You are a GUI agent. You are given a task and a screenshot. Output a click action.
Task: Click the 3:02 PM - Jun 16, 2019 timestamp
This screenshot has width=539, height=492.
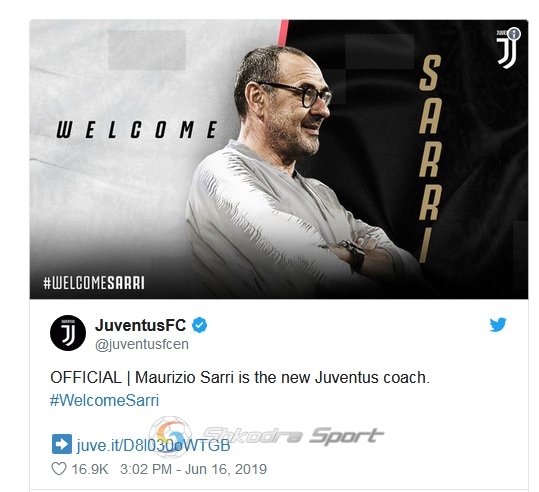pos(193,469)
